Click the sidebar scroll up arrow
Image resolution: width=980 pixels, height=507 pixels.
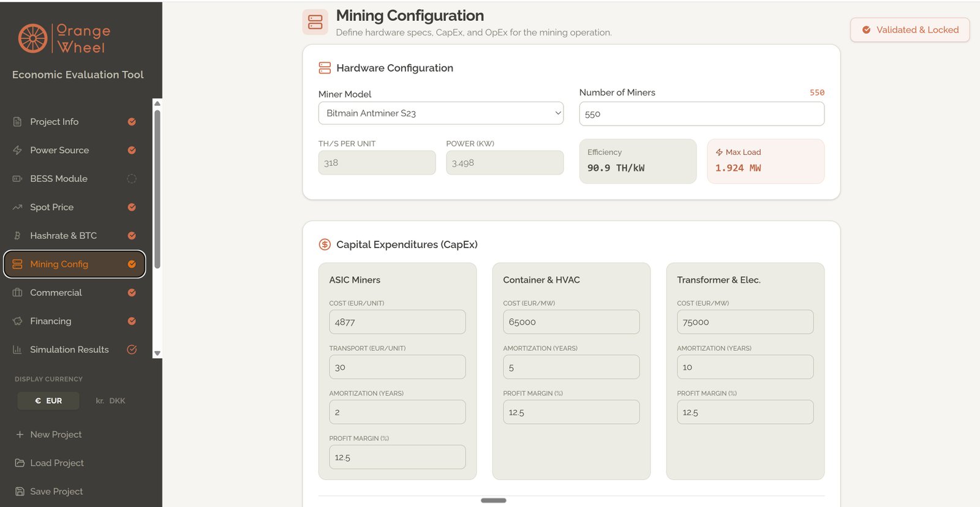point(157,103)
